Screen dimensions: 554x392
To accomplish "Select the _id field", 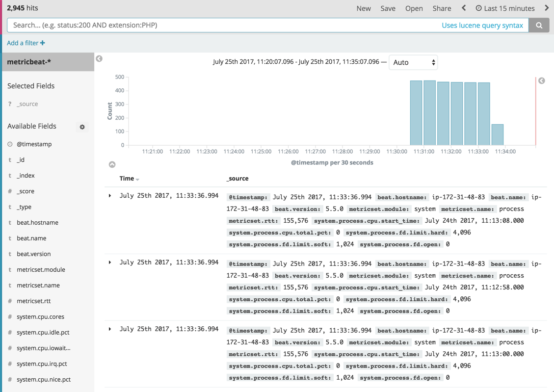I will point(21,159).
